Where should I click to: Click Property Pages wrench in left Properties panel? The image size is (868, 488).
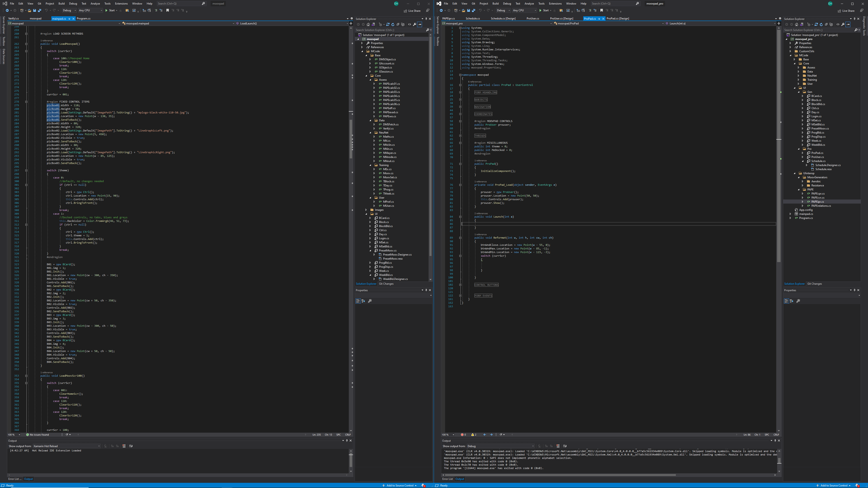click(370, 301)
